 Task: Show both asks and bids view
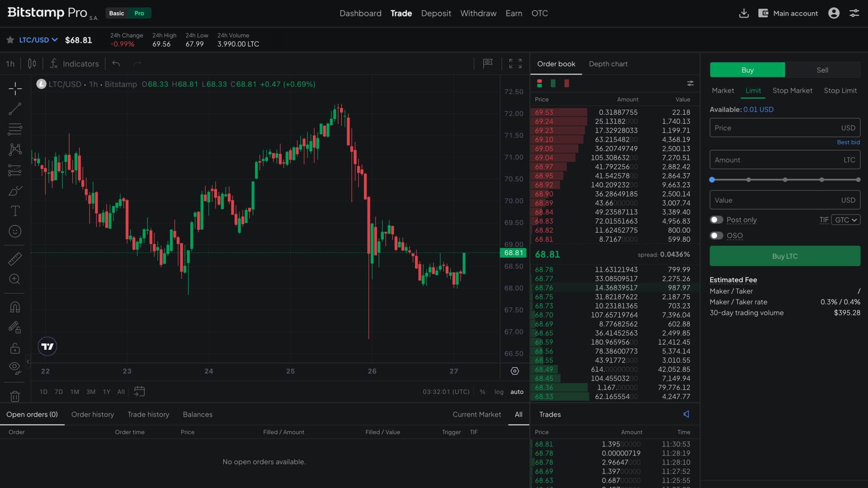(x=539, y=84)
